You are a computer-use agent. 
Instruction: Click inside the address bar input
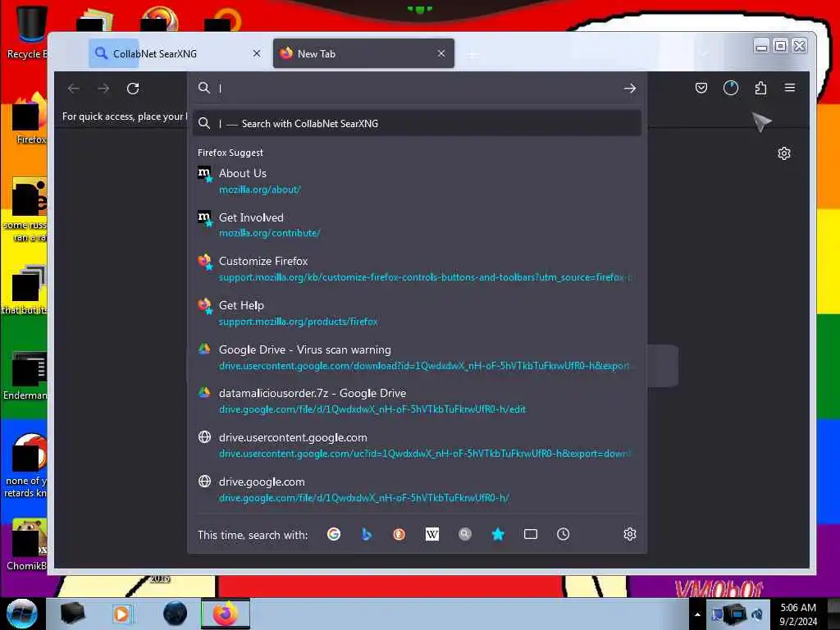coord(416,89)
